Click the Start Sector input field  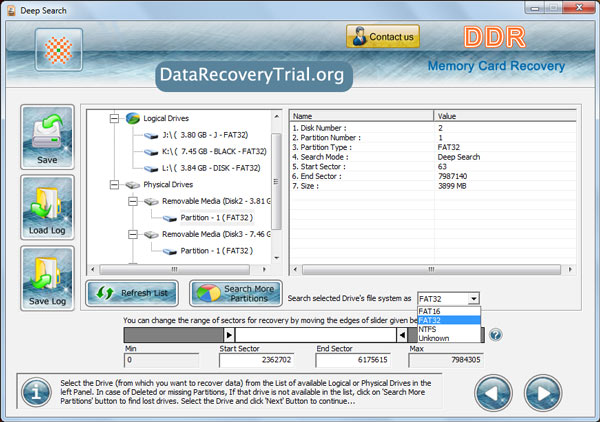pyautogui.click(x=256, y=360)
